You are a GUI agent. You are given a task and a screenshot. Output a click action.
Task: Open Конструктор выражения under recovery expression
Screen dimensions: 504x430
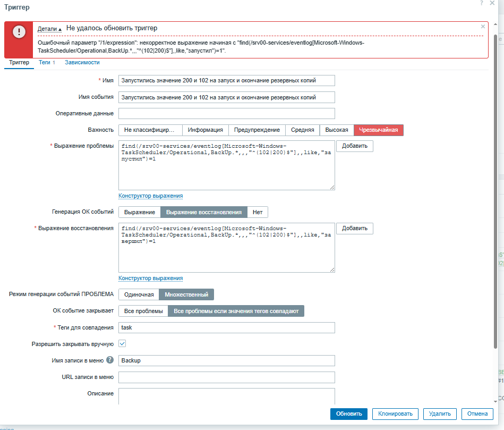150,278
